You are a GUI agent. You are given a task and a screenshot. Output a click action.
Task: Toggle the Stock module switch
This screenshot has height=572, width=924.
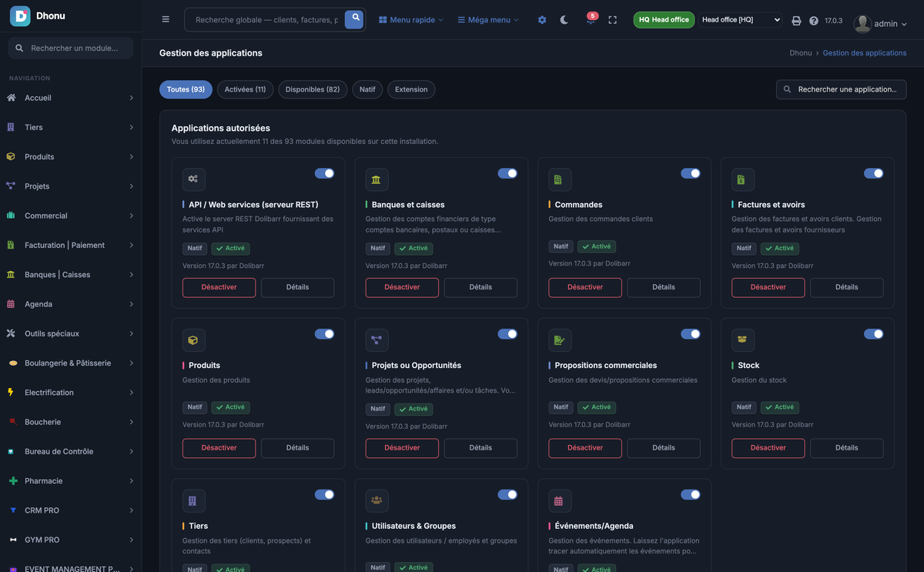point(873,334)
